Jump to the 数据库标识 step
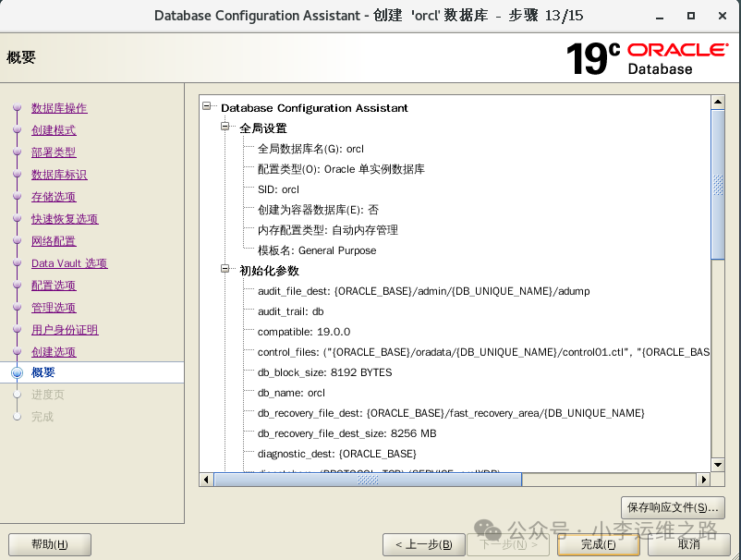741x560 pixels. click(x=59, y=175)
